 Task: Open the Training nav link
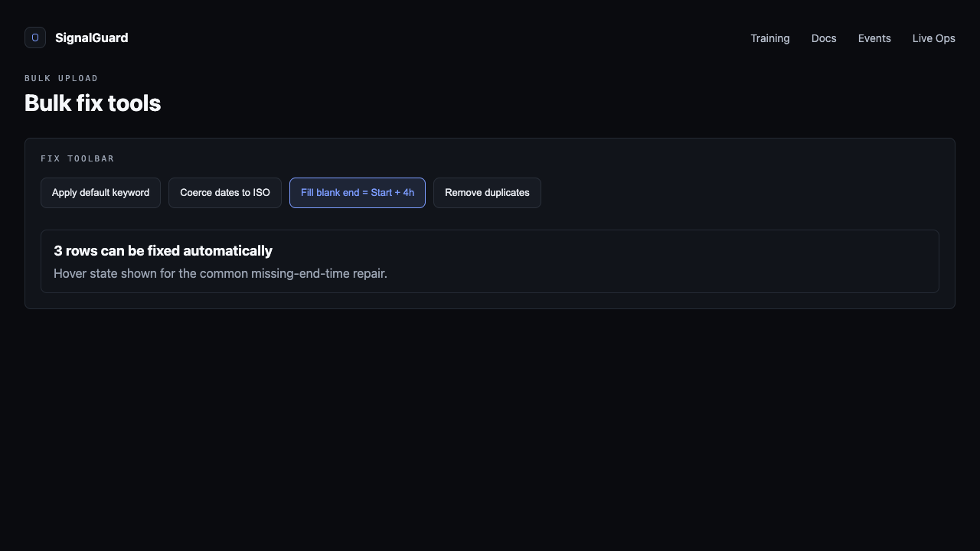[769, 38]
